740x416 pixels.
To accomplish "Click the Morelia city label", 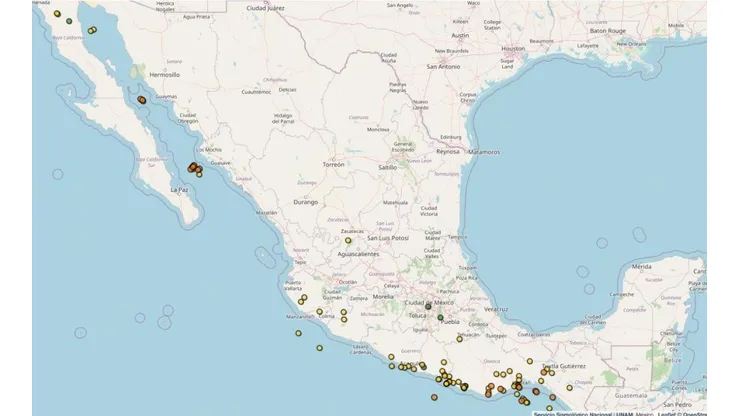I will coord(383,297).
